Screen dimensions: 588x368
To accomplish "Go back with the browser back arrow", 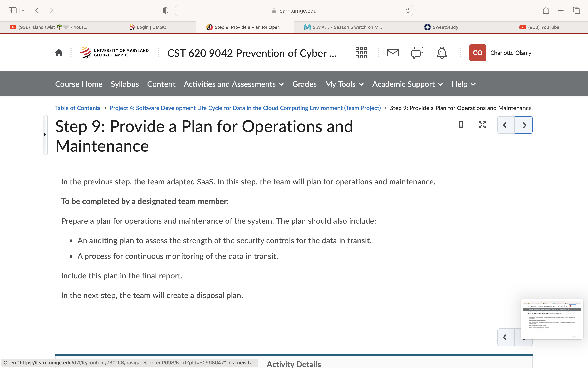I will 37,10.
